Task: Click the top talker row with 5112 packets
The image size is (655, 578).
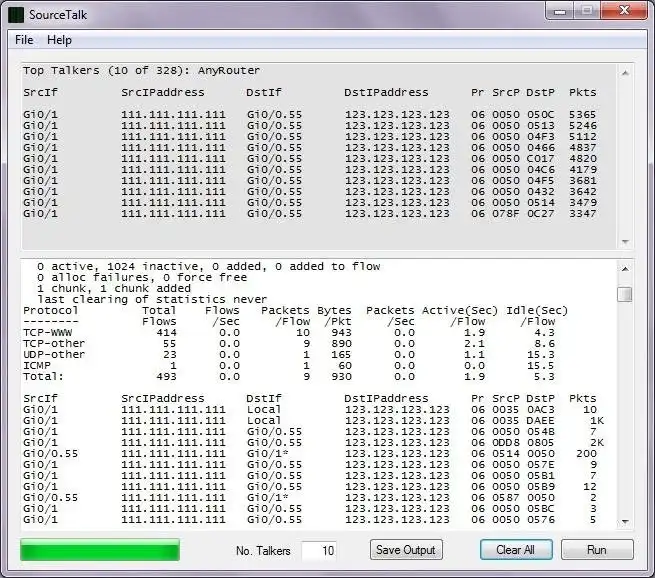Action: (310, 137)
